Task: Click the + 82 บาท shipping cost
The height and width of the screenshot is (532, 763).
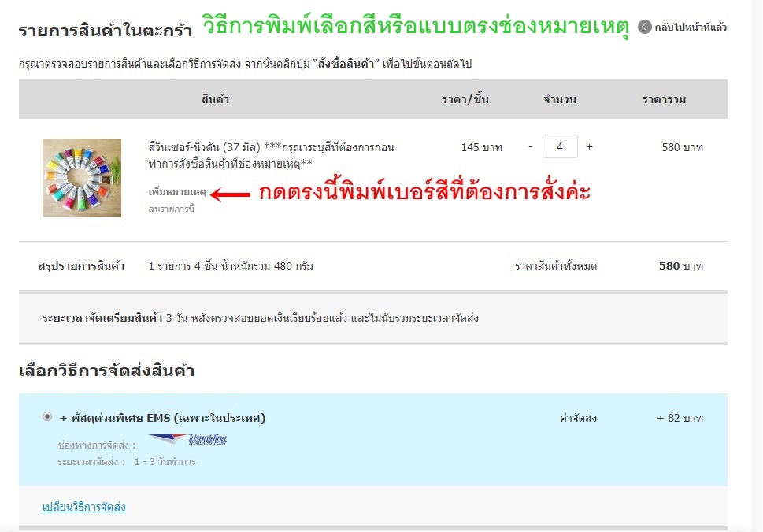Action: [680, 418]
